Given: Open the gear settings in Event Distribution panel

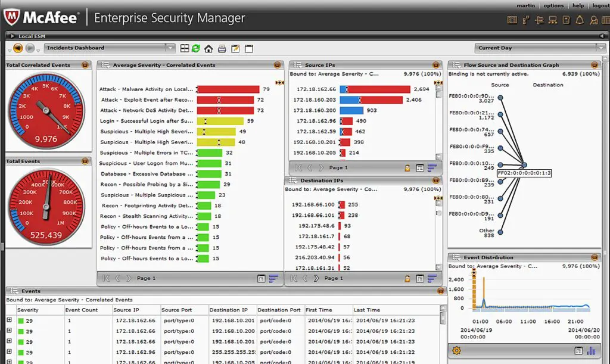Looking at the screenshot, I should 456,351.
